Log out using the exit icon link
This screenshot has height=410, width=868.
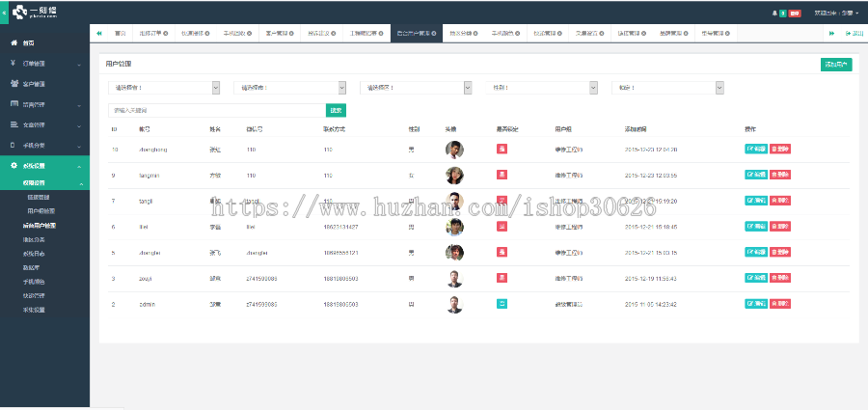tap(854, 33)
